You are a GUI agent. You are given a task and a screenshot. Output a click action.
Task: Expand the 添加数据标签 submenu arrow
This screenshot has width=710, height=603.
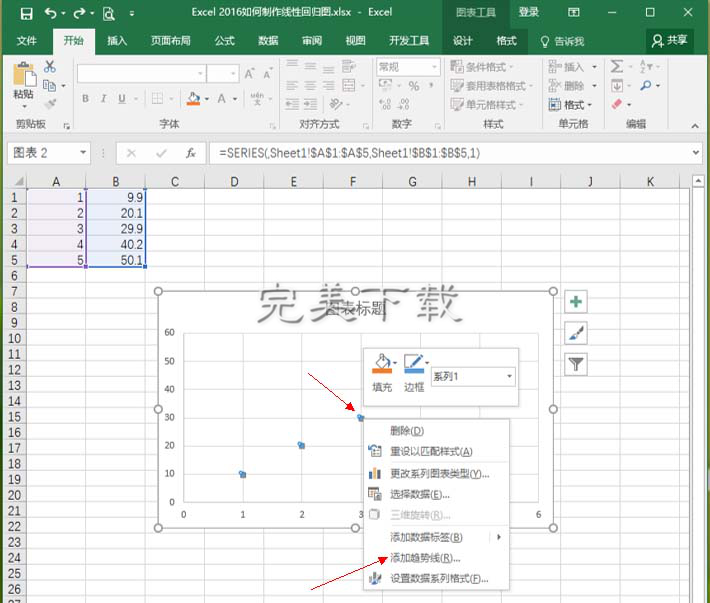(x=499, y=538)
